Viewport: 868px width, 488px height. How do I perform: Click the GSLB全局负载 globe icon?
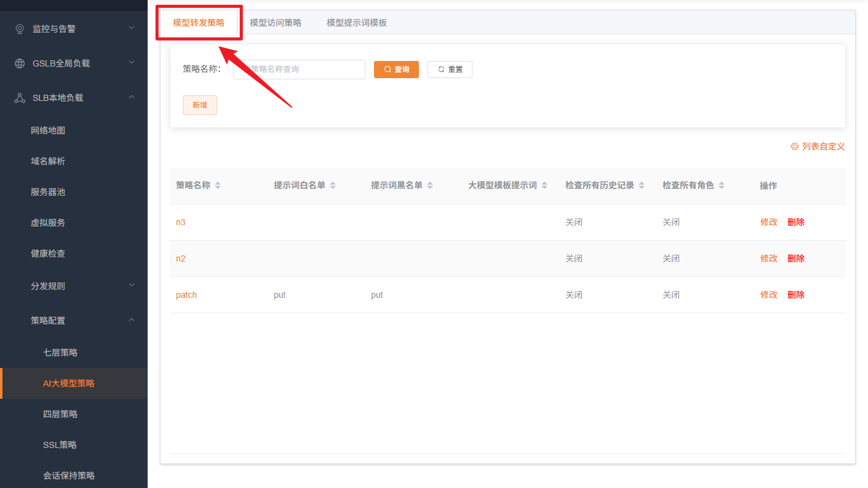coord(20,63)
